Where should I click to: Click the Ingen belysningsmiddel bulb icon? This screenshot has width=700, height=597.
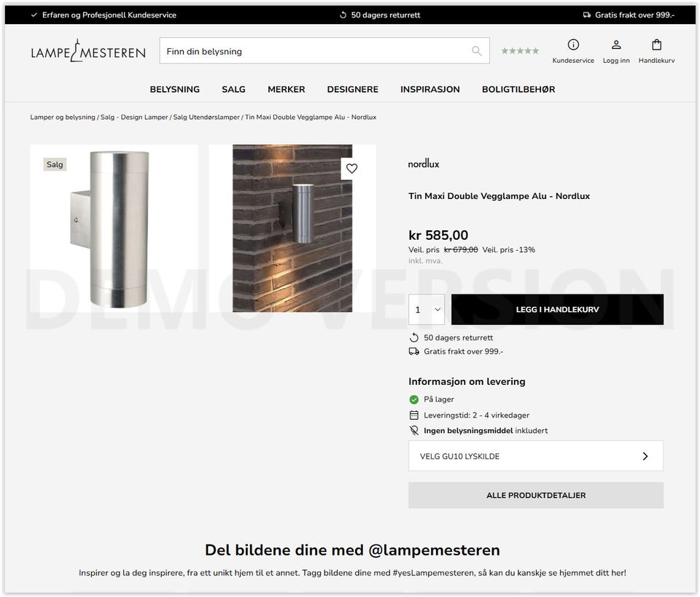point(414,430)
